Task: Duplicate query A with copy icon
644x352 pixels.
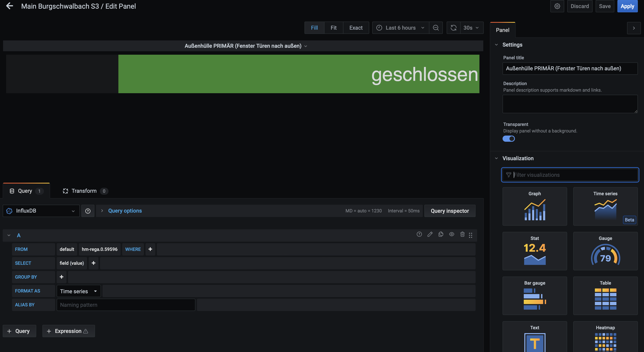Action: click(x=441, y=234)
